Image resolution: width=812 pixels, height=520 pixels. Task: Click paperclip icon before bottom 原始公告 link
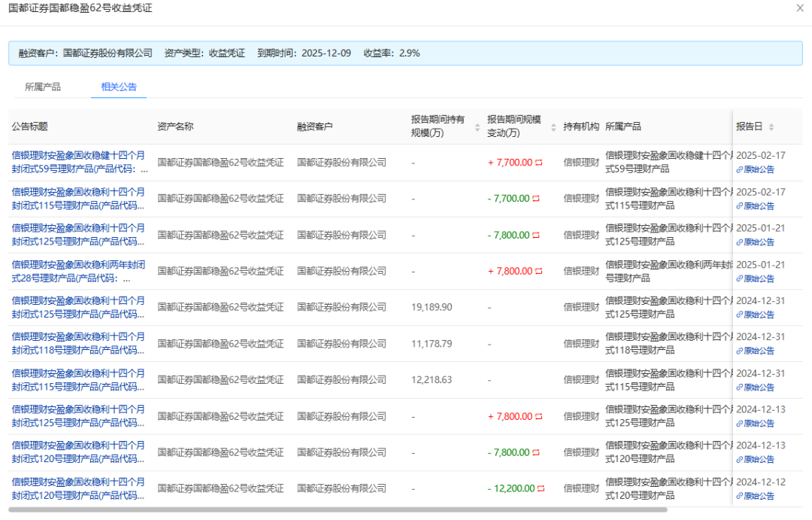click(x=741, y=496)
